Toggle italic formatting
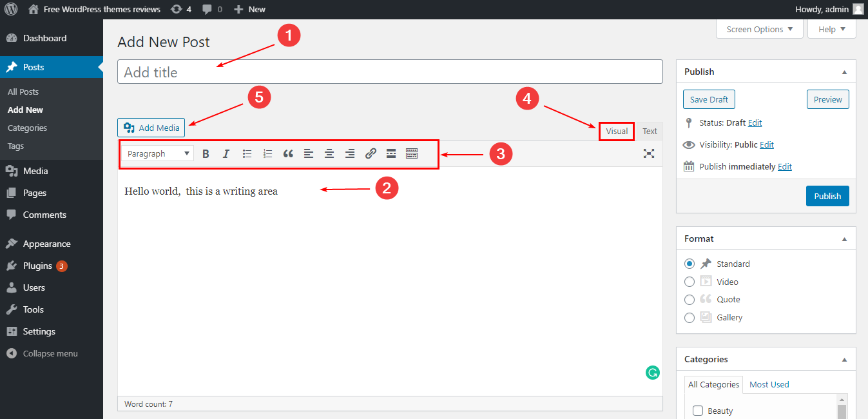The width and height of the screenshot is (868, 419). [x=226, y=153]
